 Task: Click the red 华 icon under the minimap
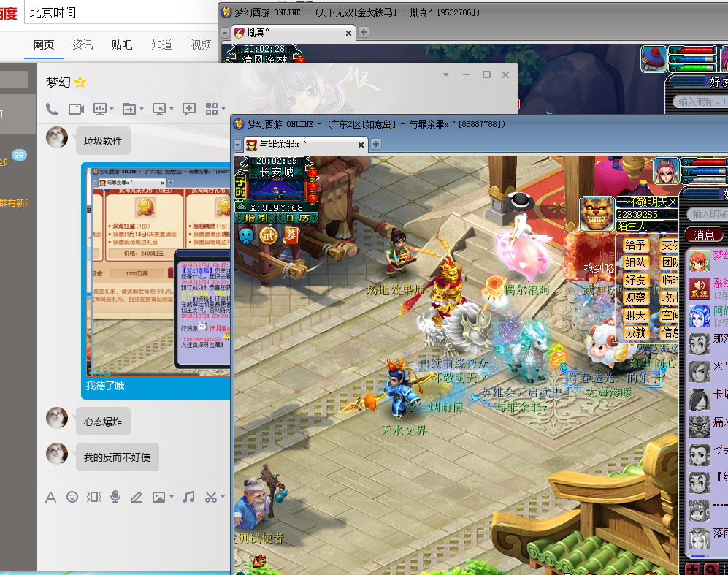coord(291,235)
